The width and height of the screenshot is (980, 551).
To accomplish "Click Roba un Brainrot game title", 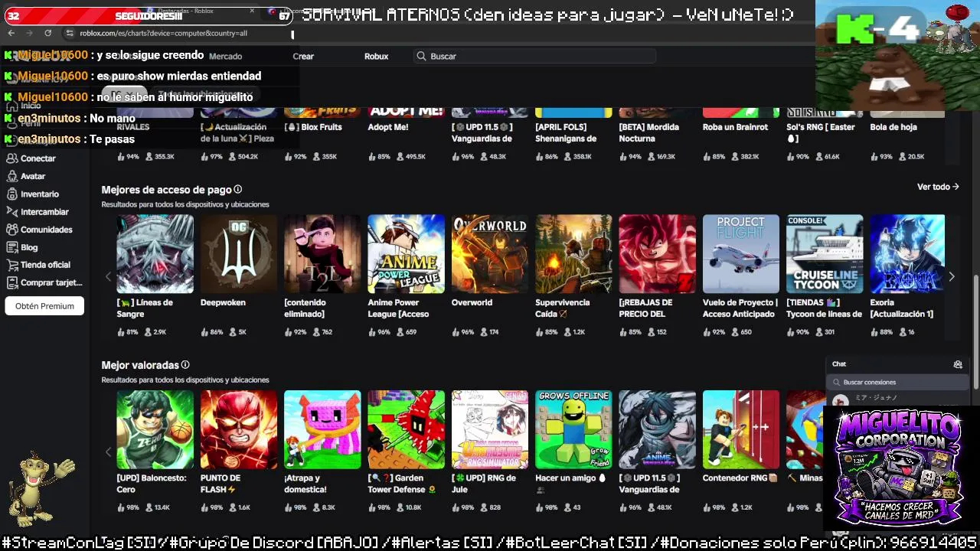I will [x=735, y=127].
